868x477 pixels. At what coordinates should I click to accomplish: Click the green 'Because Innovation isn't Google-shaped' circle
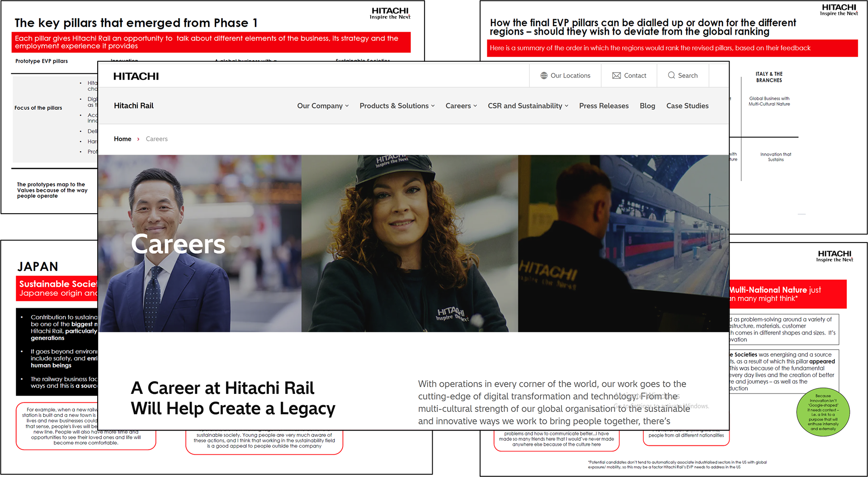(x=823, y=412)
